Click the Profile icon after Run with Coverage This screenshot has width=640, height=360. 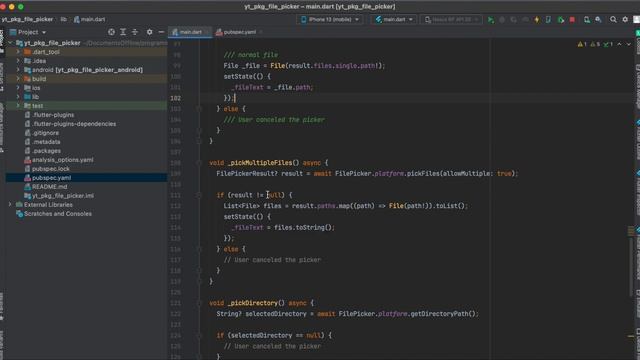[525, 20]
